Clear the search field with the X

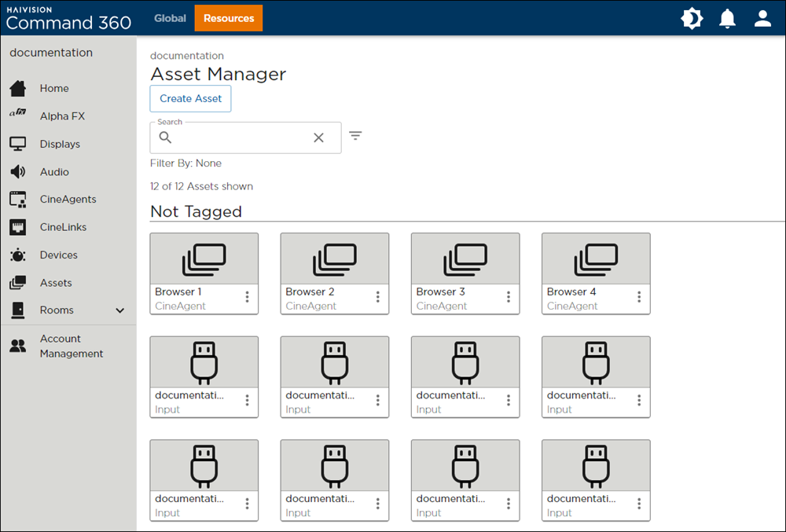pos(318,137)
